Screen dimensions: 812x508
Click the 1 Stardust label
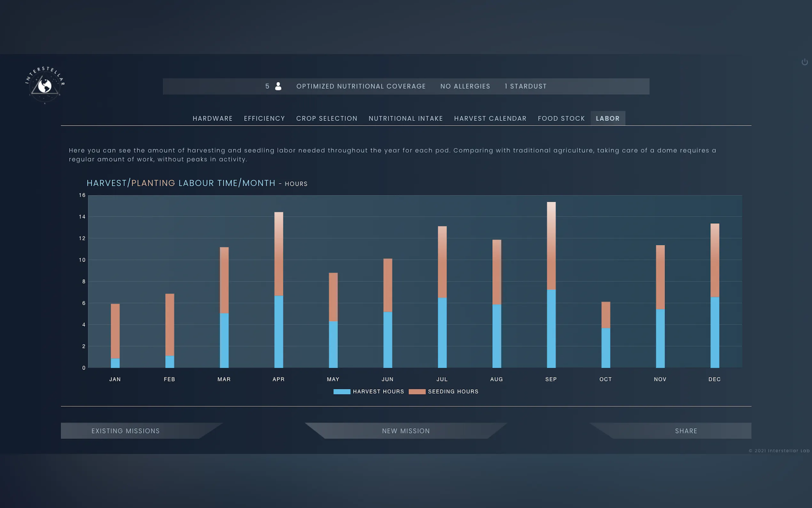pyautogui.click(x=525, y=86)
